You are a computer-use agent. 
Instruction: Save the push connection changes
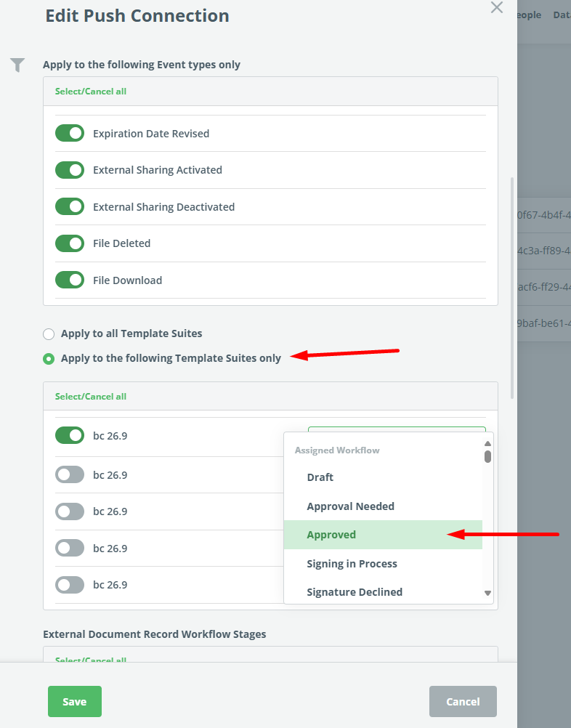pyautogui.click(x=75, y=702)
